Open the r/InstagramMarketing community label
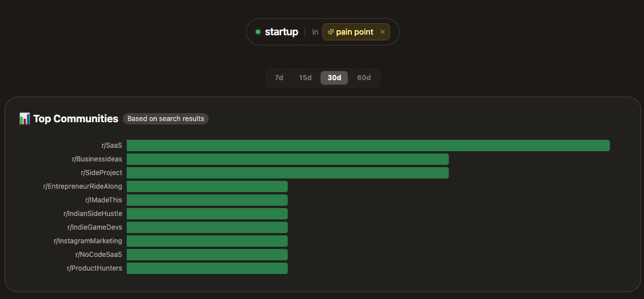This screenshot has width=644, height=299. click(88, 241)
